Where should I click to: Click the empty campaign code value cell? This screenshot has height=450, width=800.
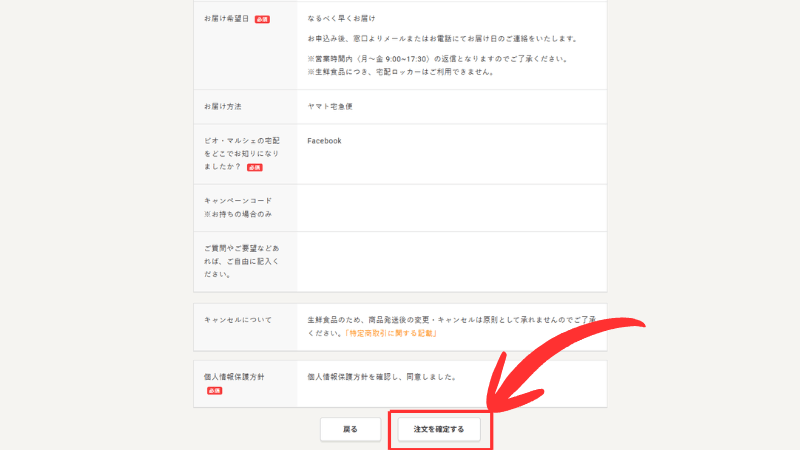pos(450,207)
